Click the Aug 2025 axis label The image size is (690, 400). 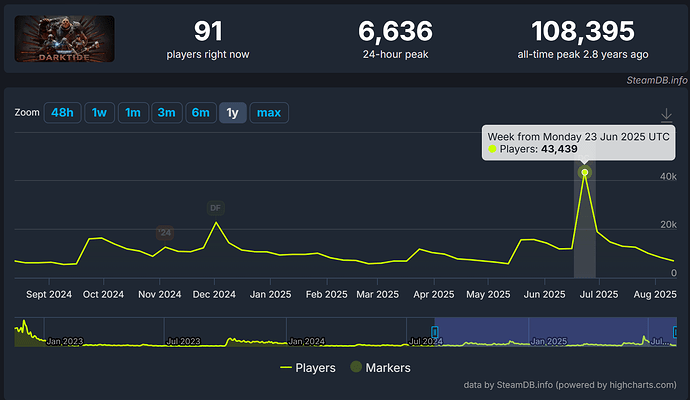click(x=655, y=294)
